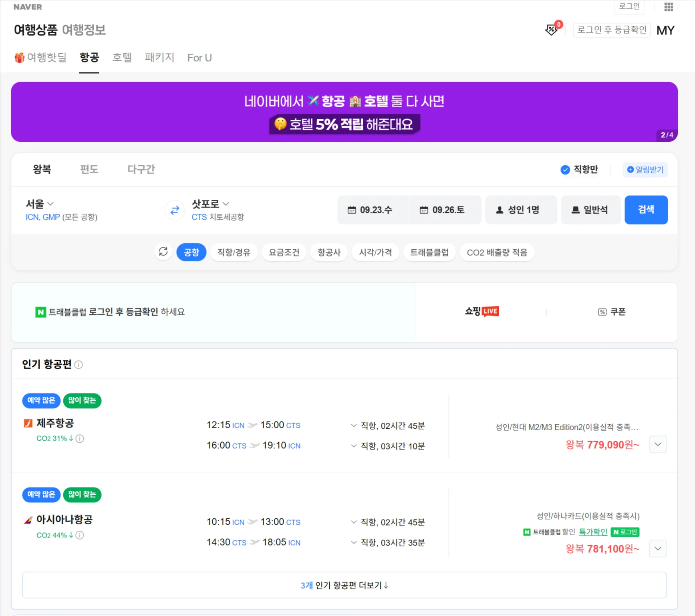Screen dimensions: 695x616
Task: Click info icon next to 인기 항공편
Action: point(79,365)
